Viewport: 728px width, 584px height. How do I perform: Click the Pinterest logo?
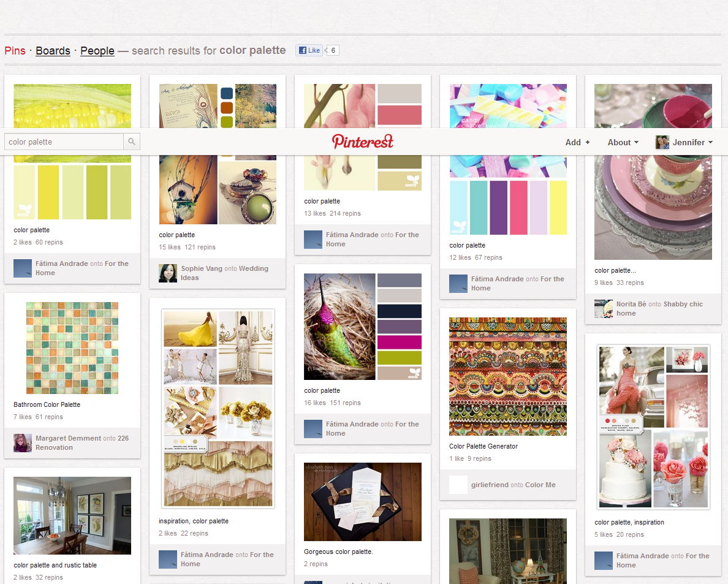coord(363,142)
